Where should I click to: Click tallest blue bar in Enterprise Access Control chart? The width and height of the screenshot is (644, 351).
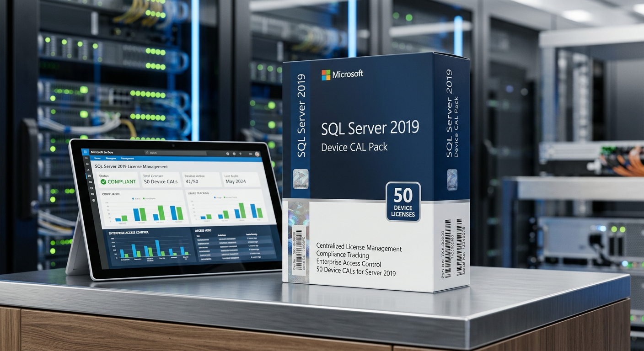(157, 248)
